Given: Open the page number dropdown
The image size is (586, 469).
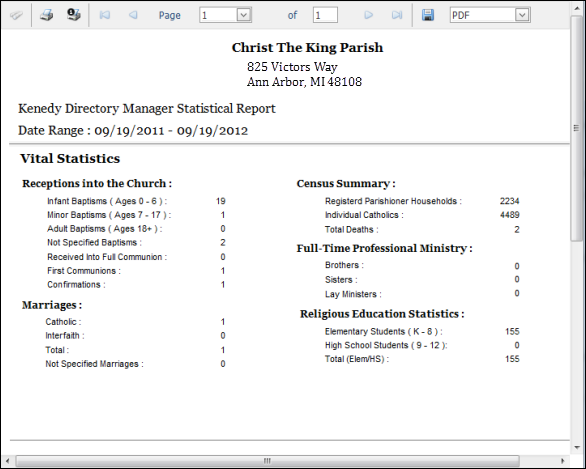Looking at the screenshot, I should coord(244,15).
